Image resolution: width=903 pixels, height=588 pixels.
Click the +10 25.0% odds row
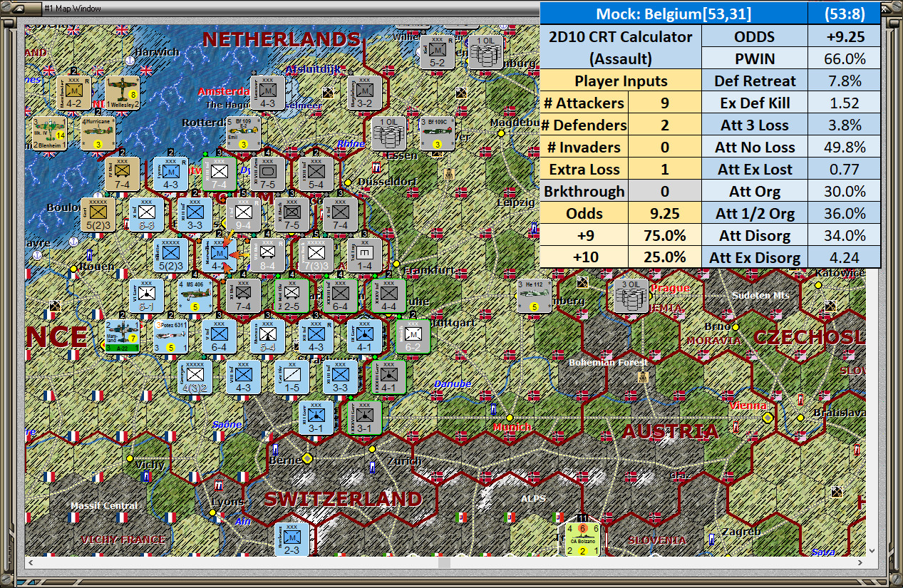click(x=620, y=257)
